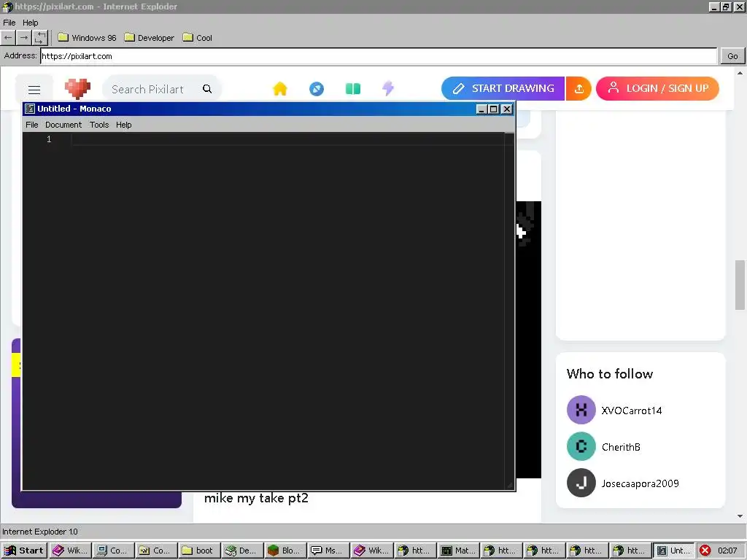The image size is (747, 560).
Task: Open XVOCarrot14 profile link
Action: (631, 411)
